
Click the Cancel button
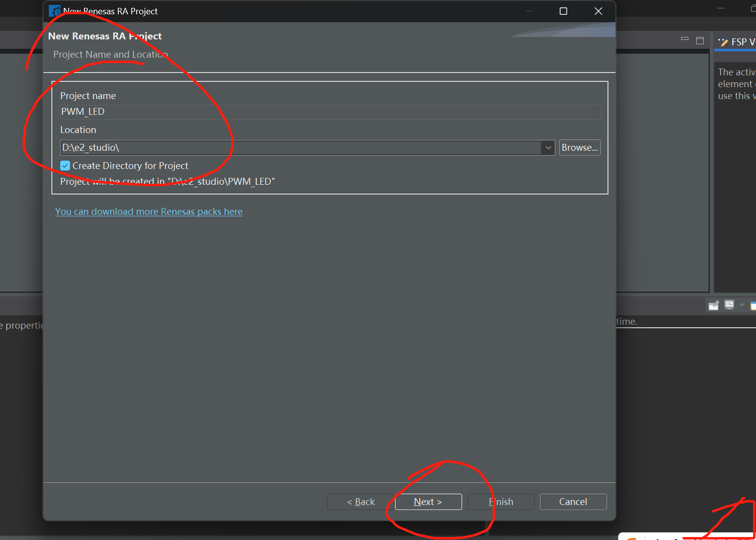coord(573,502)
